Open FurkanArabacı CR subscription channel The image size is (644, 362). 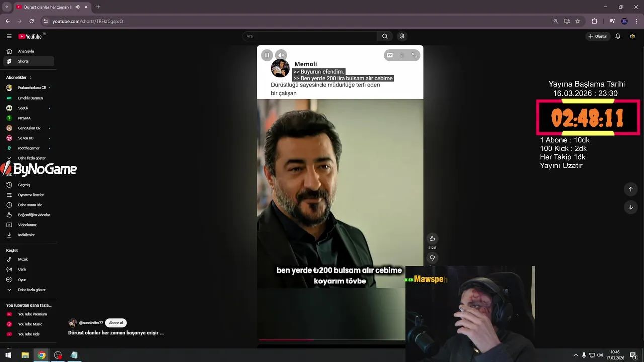(x=29, y=88)
